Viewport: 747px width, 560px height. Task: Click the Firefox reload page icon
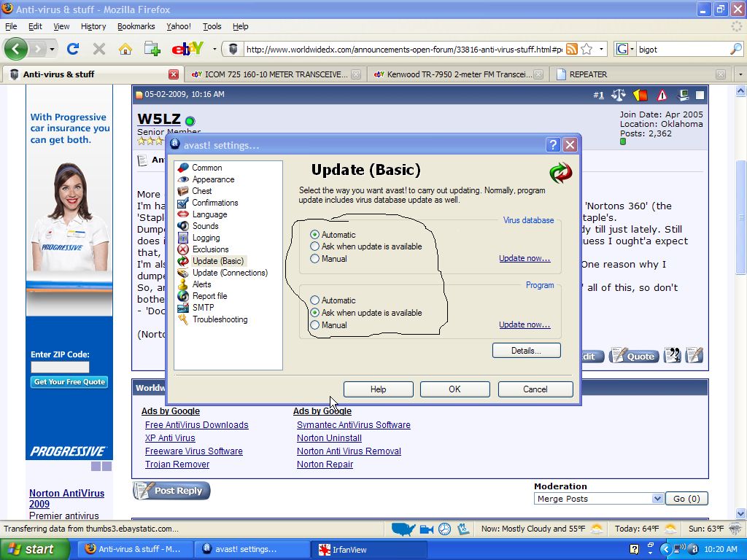click(72, 49)
